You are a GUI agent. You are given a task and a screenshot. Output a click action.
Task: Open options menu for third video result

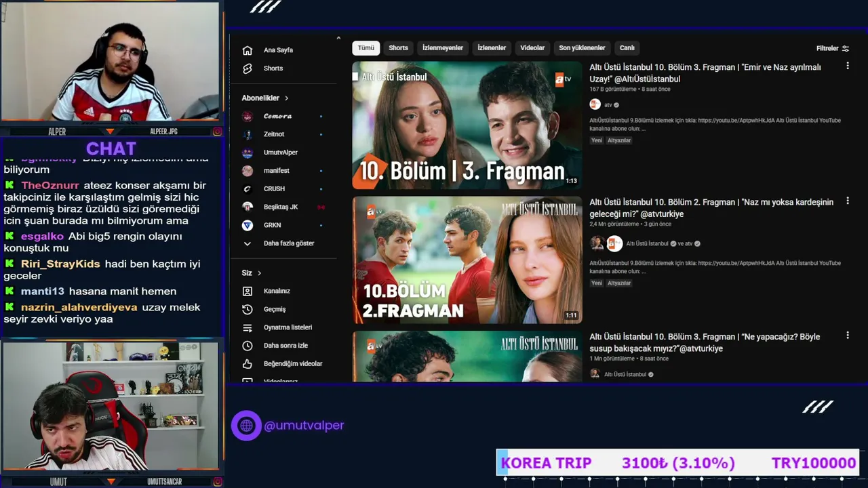(848, 335)
